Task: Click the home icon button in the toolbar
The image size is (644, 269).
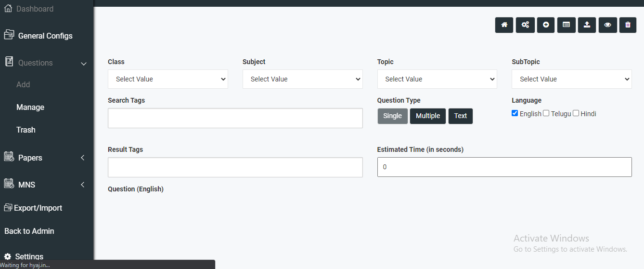Action: [504, 25]
